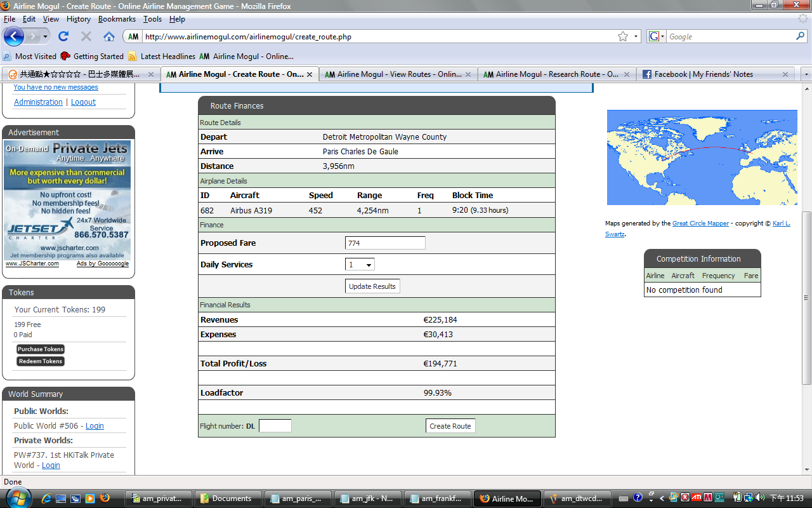This screenshot has height=508, width=812.
Task: Open 'You have no new messages' link
Action: [56, 88]
